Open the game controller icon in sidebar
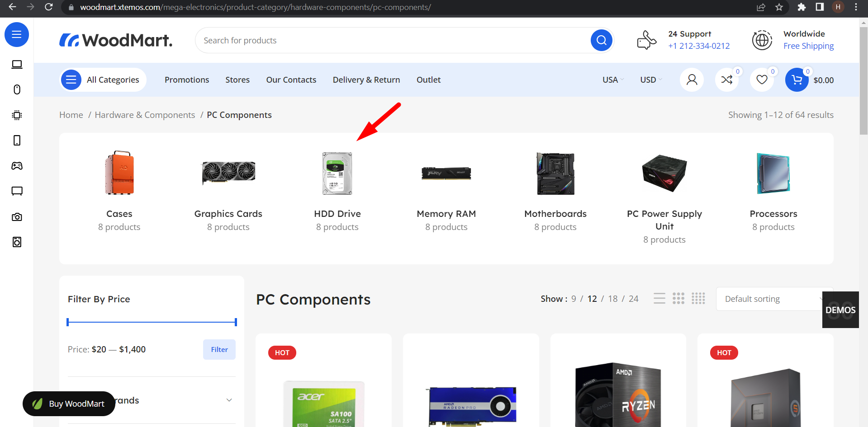Image resolution: width=868 pixels, height=427 pixels. click(17, 166)
